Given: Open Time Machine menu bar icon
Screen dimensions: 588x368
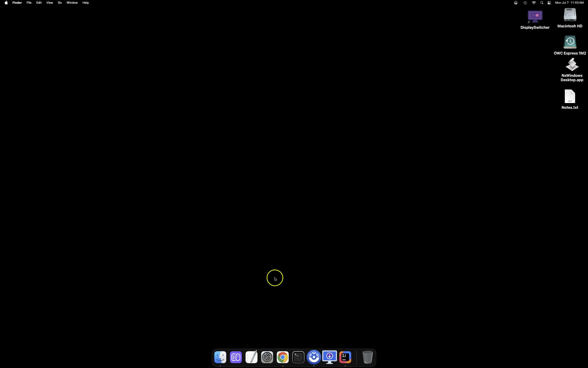Looking at the screenshot, I should tap(525, 3).
